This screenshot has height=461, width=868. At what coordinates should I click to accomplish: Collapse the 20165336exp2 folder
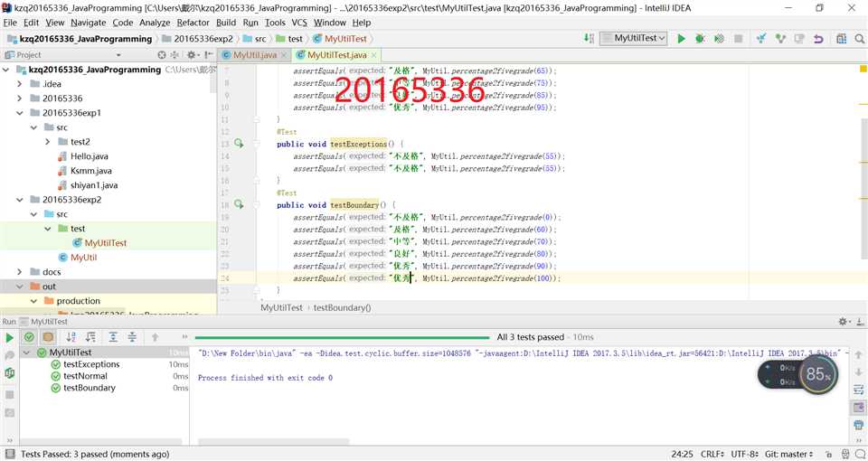point(19,200)
